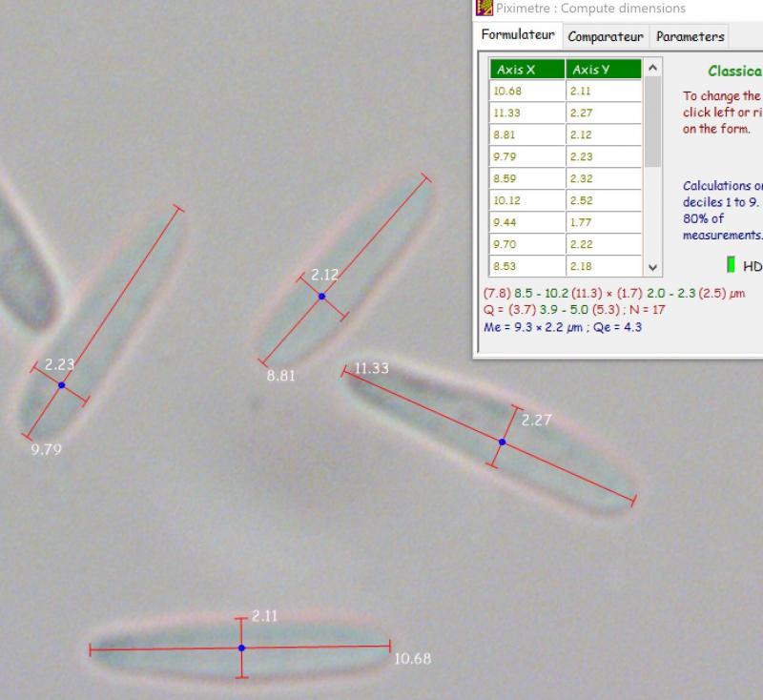Select the Axis X table cell showing 8.59
763x700 pixels.
(x=527, y=179)
